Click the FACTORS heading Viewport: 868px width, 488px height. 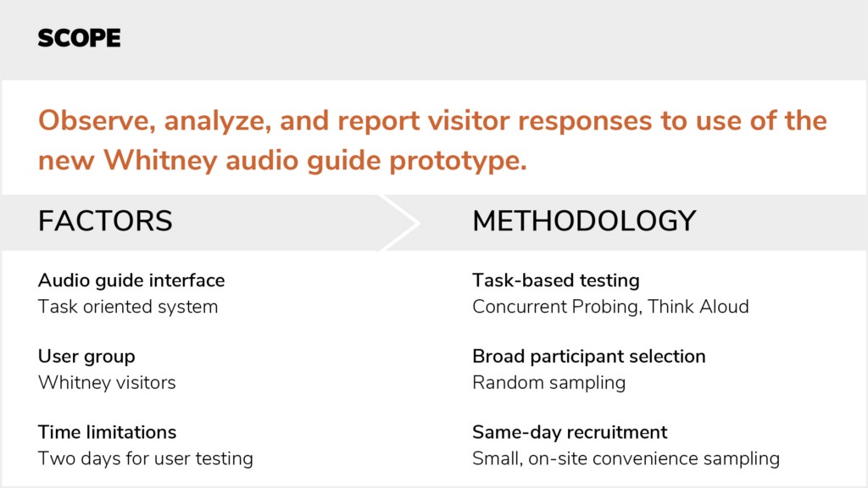[105, 221]
